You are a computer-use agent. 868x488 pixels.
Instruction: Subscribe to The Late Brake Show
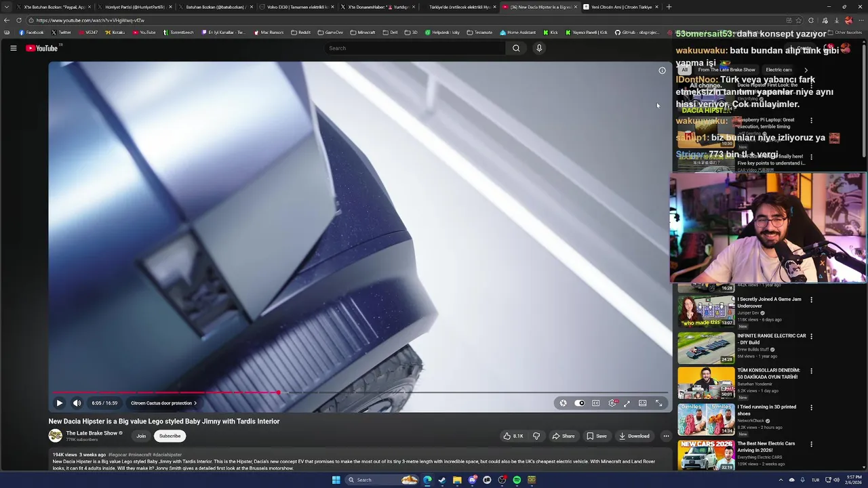point(170,436)
